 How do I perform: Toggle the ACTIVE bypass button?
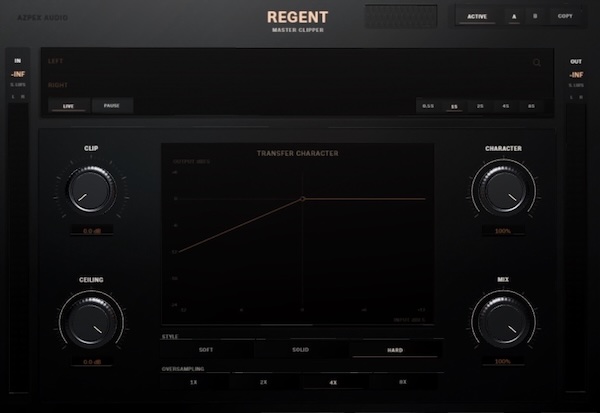[x=477, y=16]
